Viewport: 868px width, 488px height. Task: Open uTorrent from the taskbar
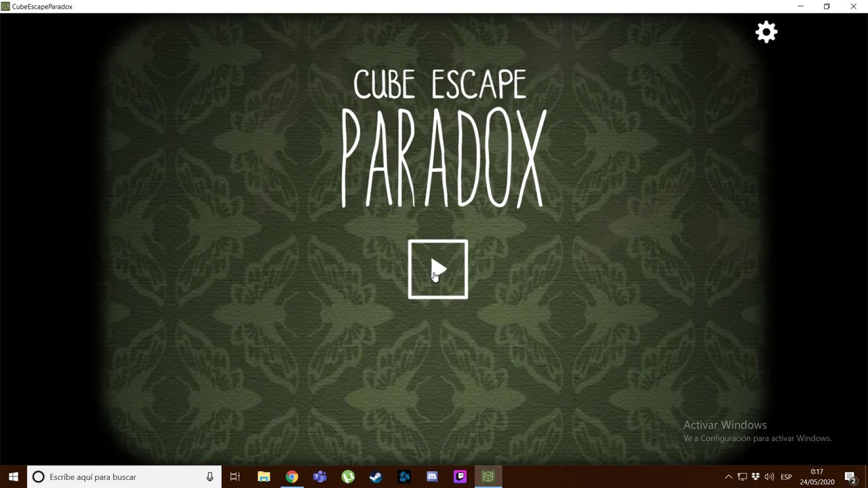tap(348, 477)
